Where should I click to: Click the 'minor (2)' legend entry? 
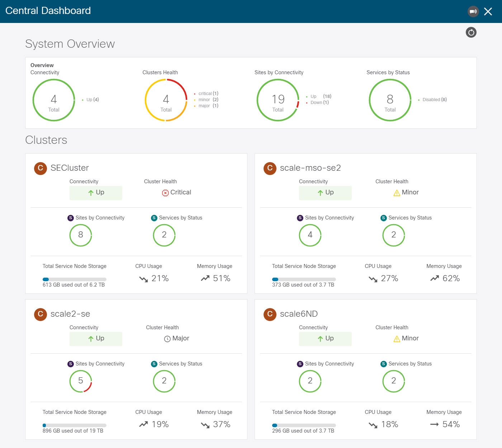pyautogui.click(x=207, y=100)
